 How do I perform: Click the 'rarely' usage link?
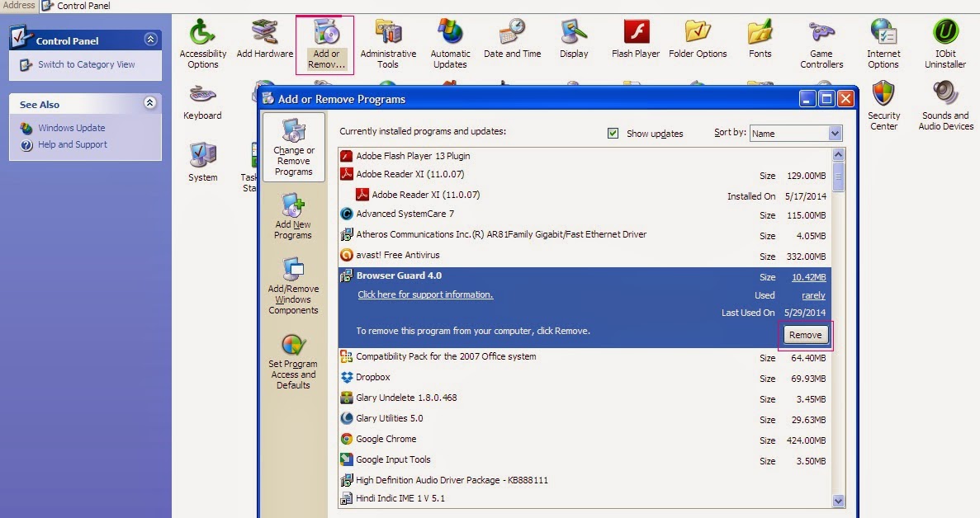tap(814, 295)
